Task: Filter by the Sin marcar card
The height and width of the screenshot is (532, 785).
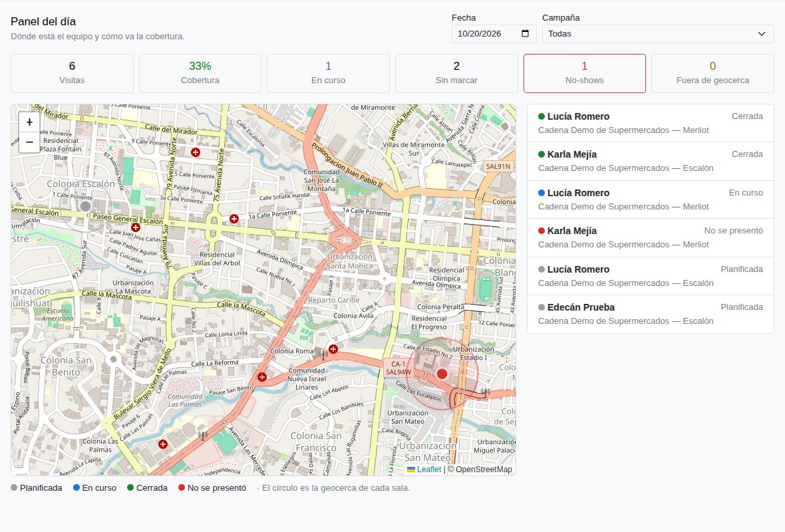Action: pos(456,74)
